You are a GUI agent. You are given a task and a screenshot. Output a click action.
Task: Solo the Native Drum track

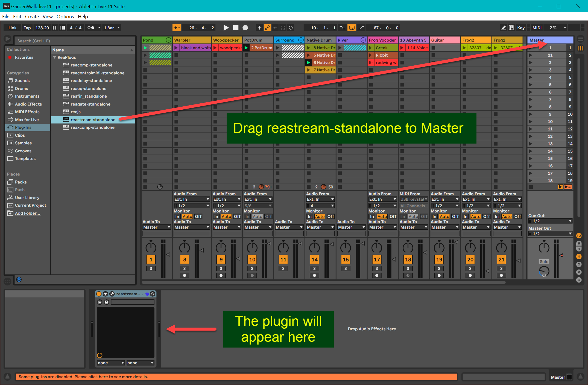[x=314, y=269]
